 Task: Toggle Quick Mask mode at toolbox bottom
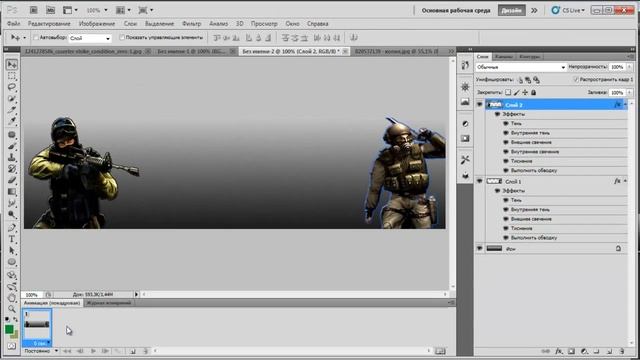(12, 346)
